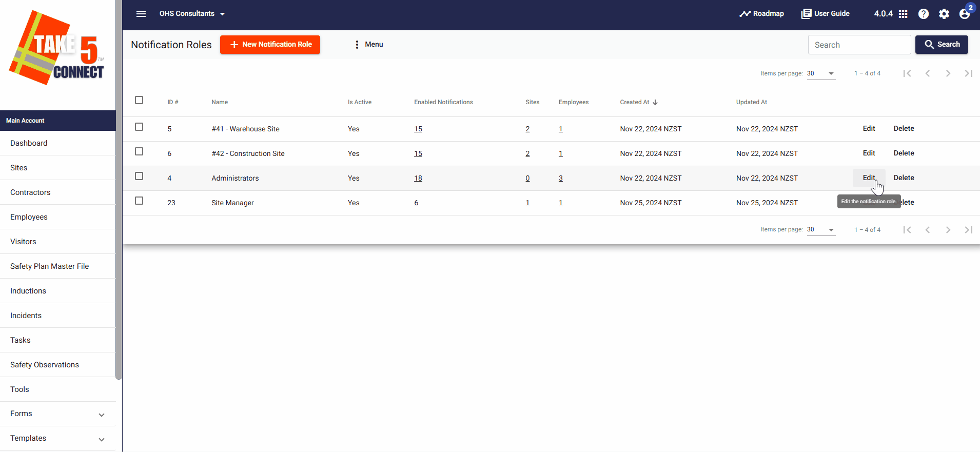This screenshot has height=452, width=980.
Task: Go to first page in top paginator
Action: coord(907,73)
